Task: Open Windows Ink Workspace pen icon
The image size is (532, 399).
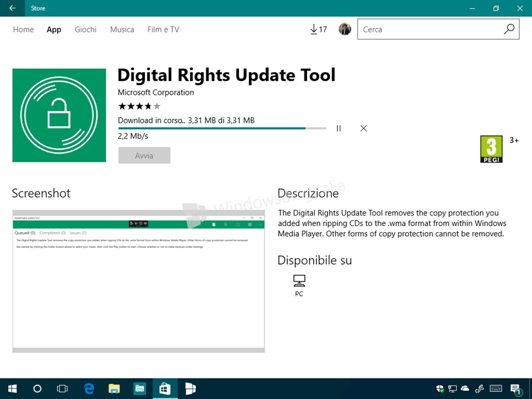Action: (479, 388)
